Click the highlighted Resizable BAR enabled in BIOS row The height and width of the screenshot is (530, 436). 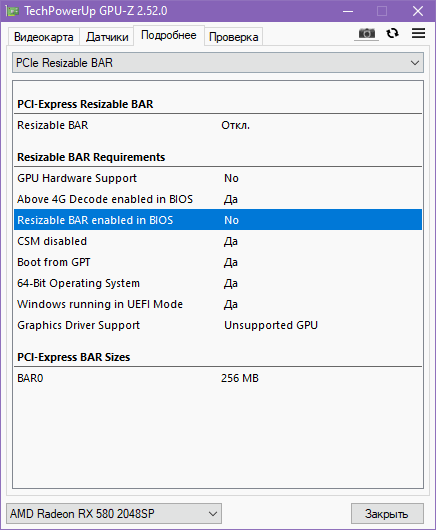click(218, 220)
